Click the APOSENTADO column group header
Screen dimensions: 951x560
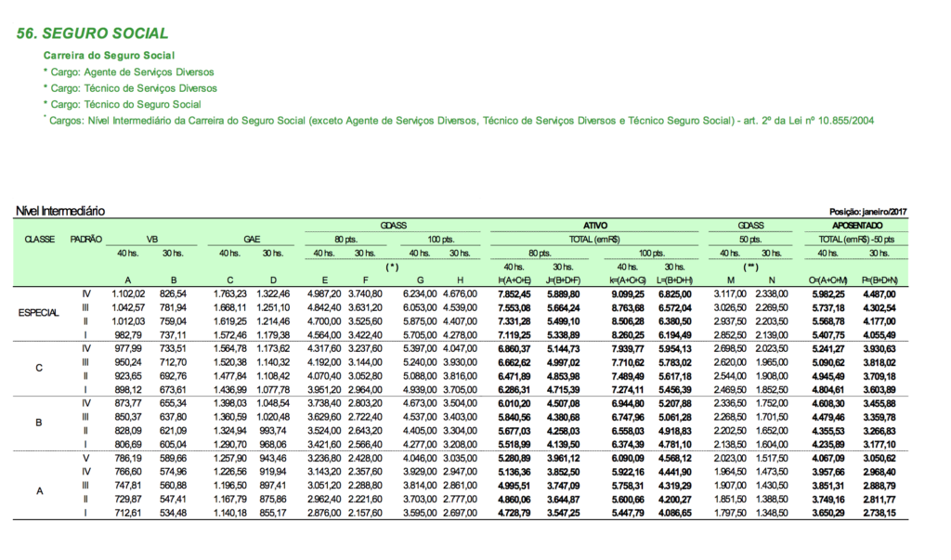pos(857,226)
